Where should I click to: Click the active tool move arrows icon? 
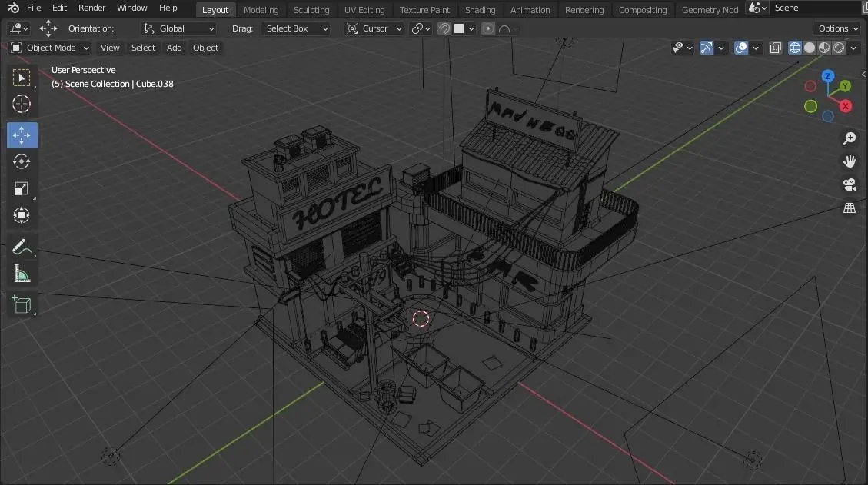click(48, 28)
